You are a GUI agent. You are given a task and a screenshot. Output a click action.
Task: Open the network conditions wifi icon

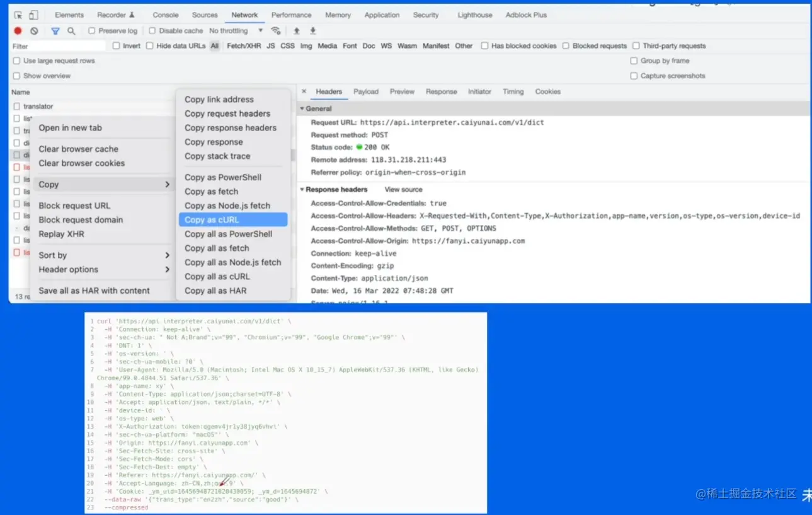click(275, 31)
